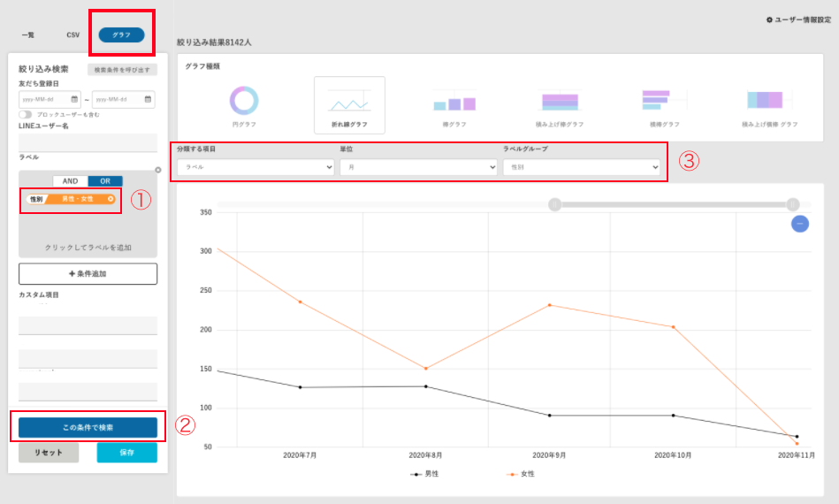Select the 円グラフ donut chart icon
Image resolution: width=839 pixels, height=504 pixels.
[x=244, y=100]
